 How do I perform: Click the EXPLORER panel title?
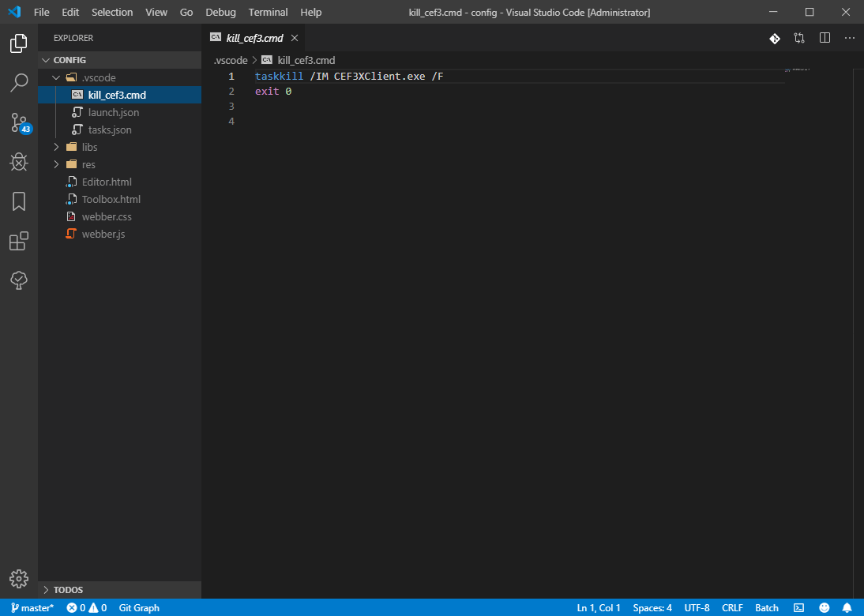[73, 38]
